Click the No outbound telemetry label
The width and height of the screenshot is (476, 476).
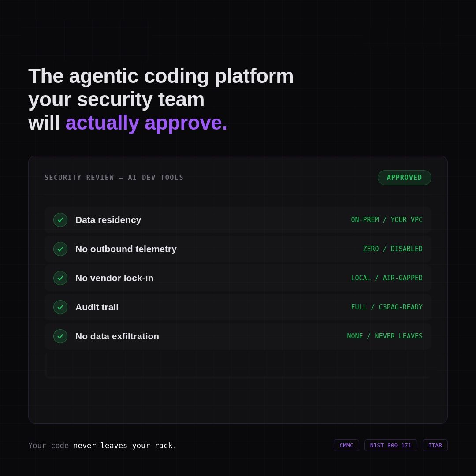click(x=126, y=249)
